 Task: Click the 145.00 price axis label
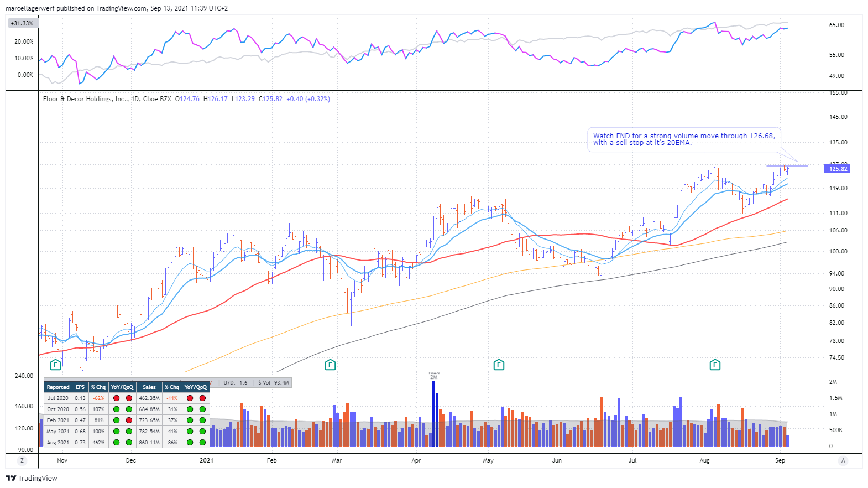[x=838, y=117]
